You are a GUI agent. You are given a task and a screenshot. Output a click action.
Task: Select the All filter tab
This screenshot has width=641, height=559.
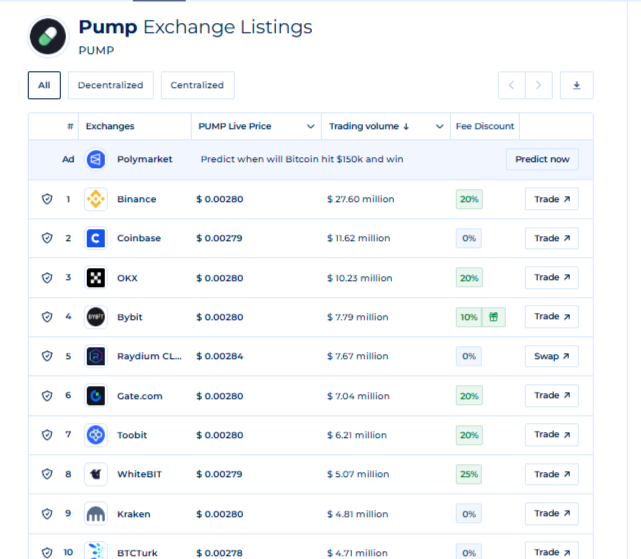[x=44, y=85]
